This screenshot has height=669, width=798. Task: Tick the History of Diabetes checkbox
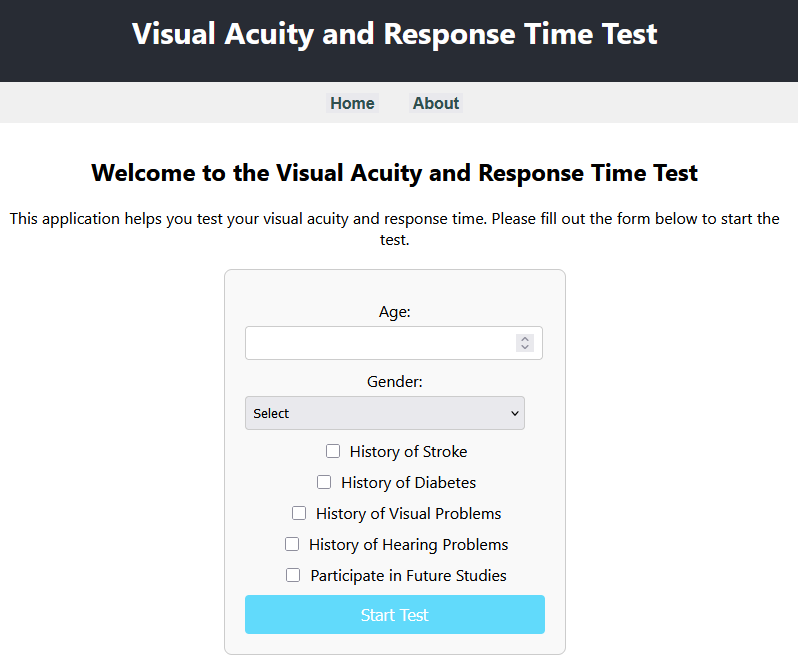[x=324, y=482]
